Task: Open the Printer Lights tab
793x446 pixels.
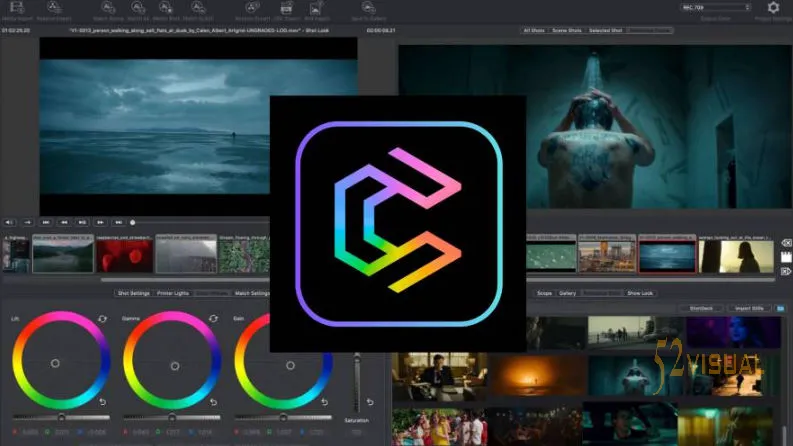Action: click(172, 293)
